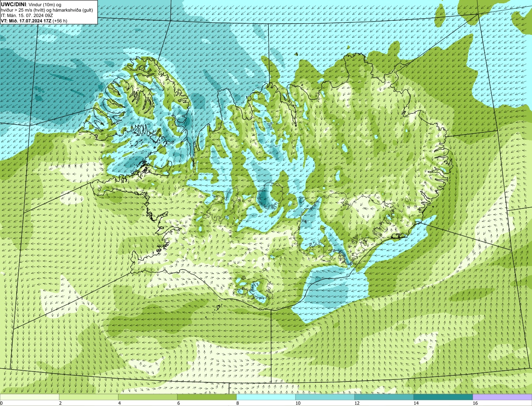Viewport: 532px width, 406px height.
Task: Click the "10" legend scale label
Action: (298, 403)
